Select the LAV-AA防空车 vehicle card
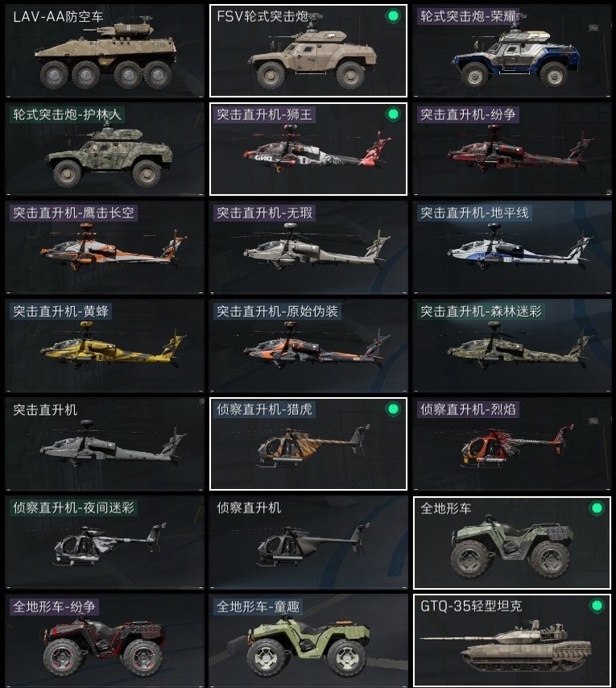The height and width of the screenshot is (688, 616). (105, 51)
